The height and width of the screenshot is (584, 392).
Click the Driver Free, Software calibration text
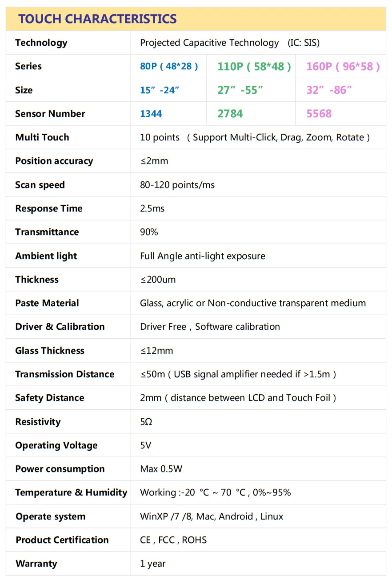pos(210,327)
